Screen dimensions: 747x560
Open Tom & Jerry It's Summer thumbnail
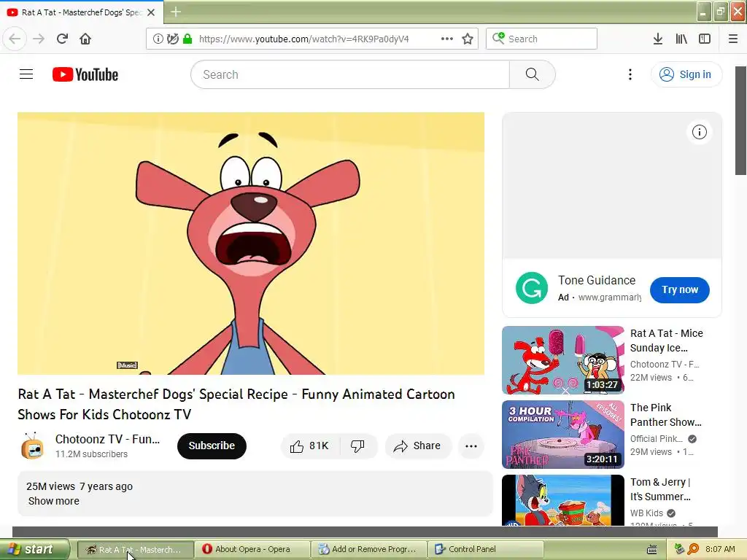pos(562,500)
